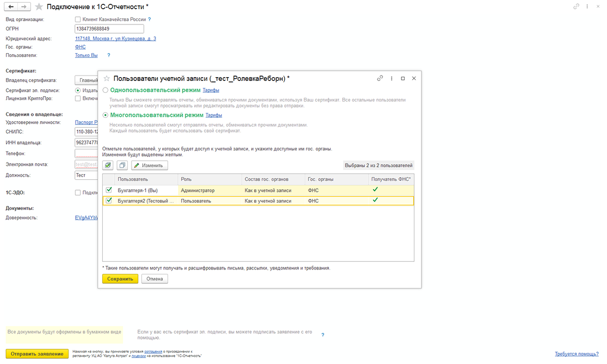Click the uncheck all users icon
The image size is (607, 364).
[x=122, y=165]
